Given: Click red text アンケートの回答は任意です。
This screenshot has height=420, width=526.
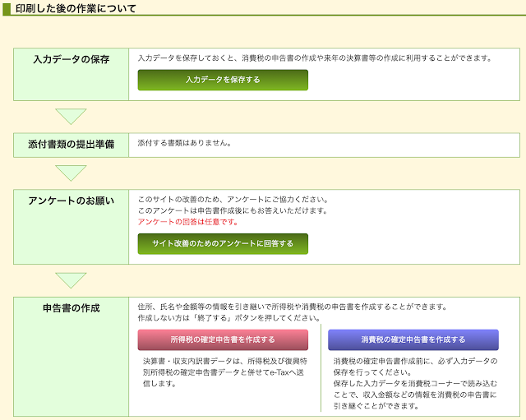Looking at the screenshot, I should (188, 222).
